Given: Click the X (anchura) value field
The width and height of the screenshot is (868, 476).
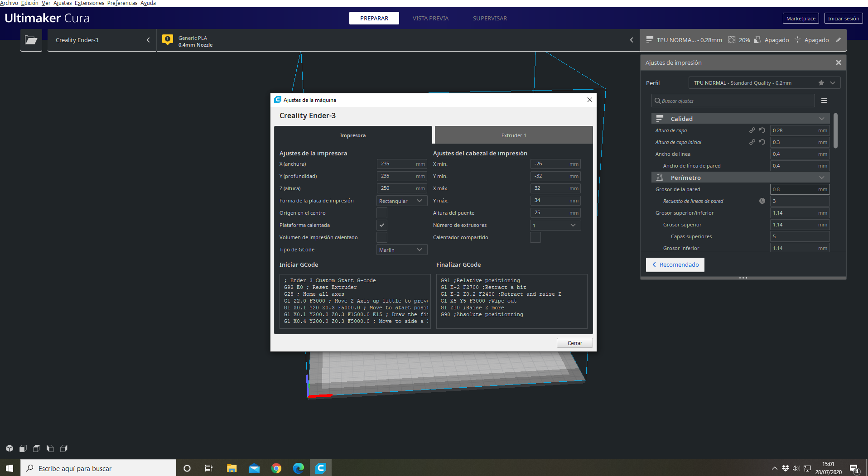Looking at the screenshot, I should click(402, 164).
